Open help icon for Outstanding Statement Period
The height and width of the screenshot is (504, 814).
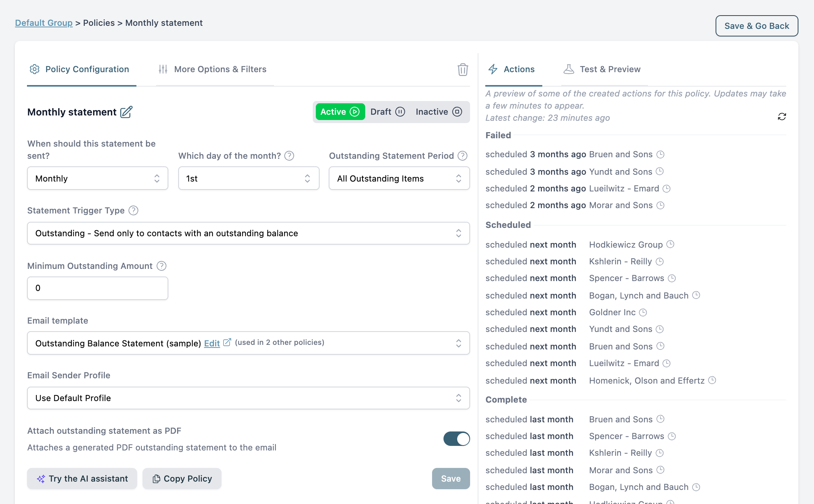click(462, 156)
